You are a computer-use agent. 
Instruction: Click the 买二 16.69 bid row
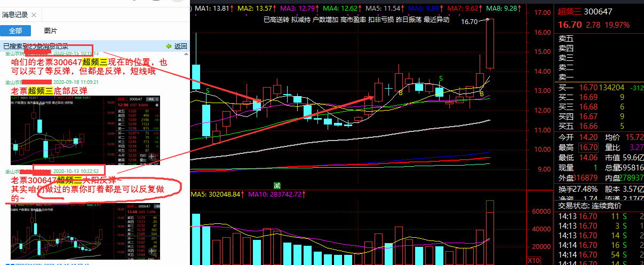[x=600, y=96]
